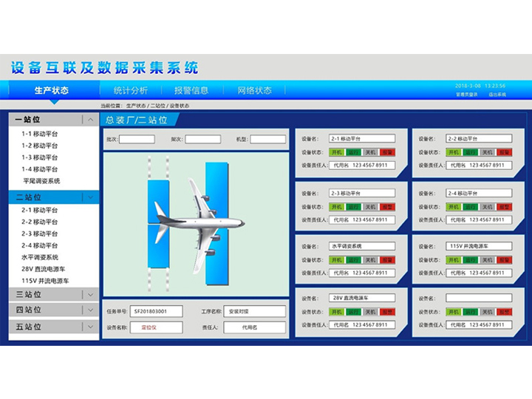Image resolution: width=532 pixels, height=399 pixels.
Task: Select 运行 status on 水平调姿系统 card
Action: tap(354, 260)
